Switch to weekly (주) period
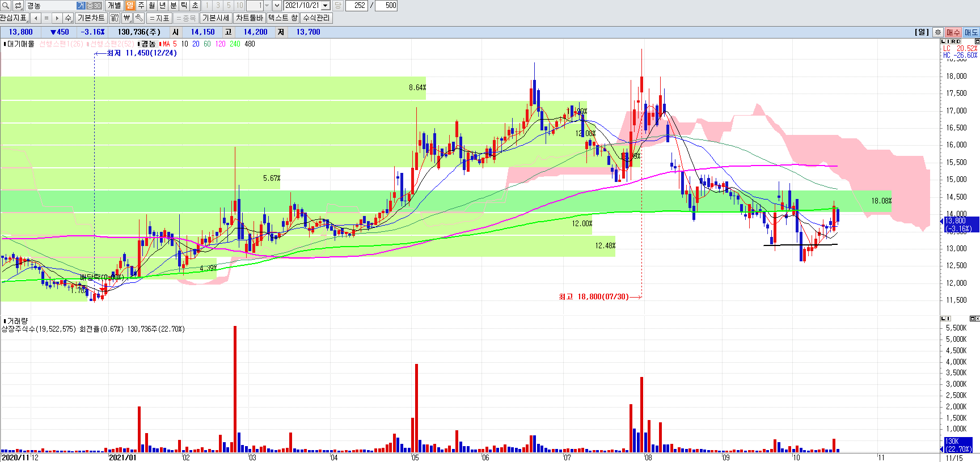Viewport: 980px width, 462px height. pyautogui.click(x=141, y=6)
